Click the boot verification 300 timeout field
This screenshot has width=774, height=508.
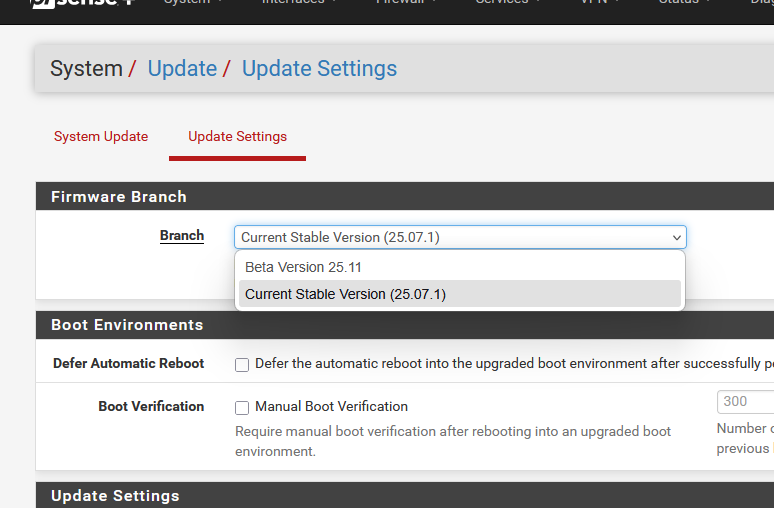click(745, 401)
